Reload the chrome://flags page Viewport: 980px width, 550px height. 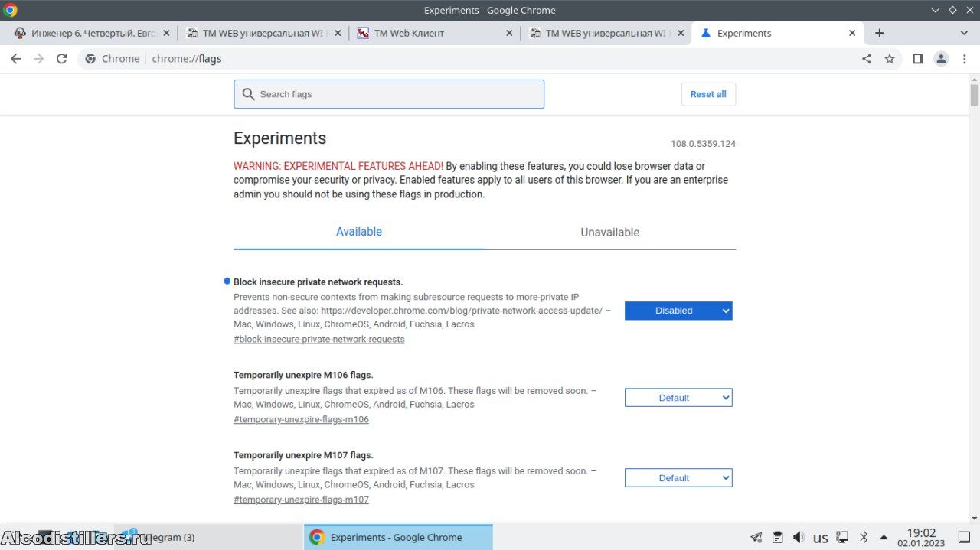tap(62, 59)
